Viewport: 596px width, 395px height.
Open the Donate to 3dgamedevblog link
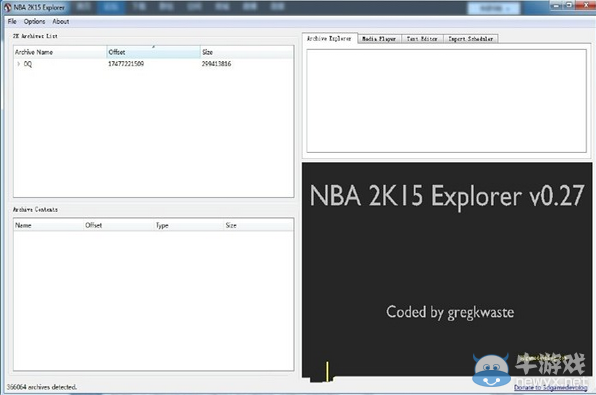(550, 387)
